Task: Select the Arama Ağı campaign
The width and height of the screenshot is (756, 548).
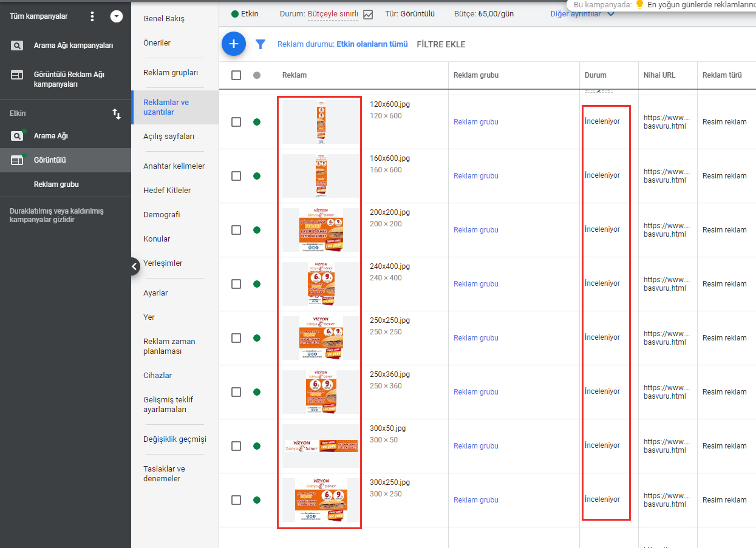Action: click(51, 136)
